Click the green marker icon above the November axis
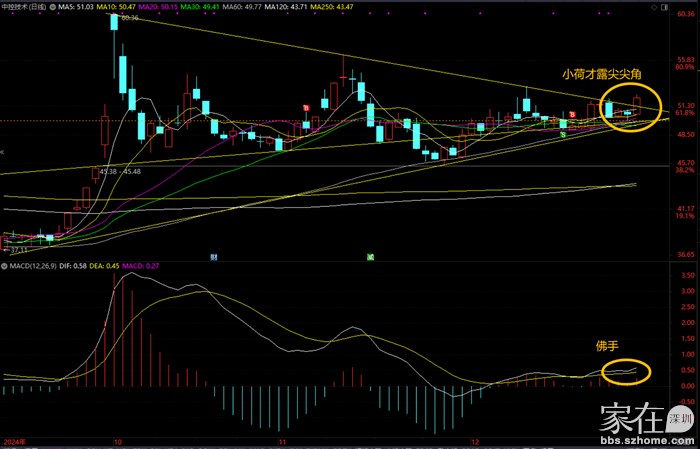The image size is (700, 449). [370, 257]
